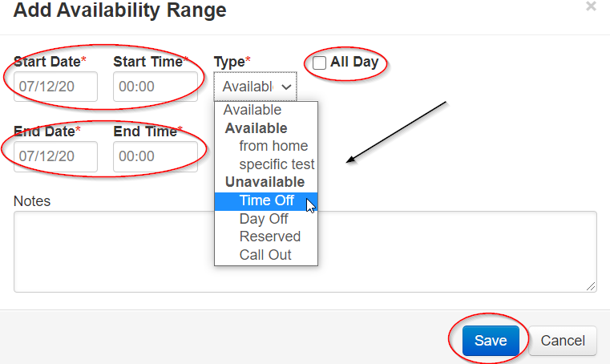Image resolution: width=610 pixels, height=364 pixels.
Task: Choose the 'from home' availability option
Action: click(x=273, y=146)
